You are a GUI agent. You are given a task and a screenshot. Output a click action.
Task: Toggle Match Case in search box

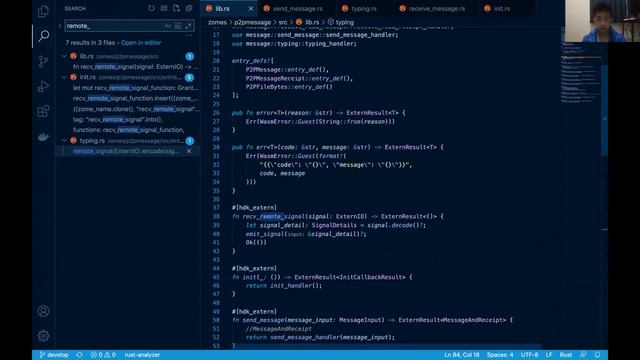click(x=167, y=26)
